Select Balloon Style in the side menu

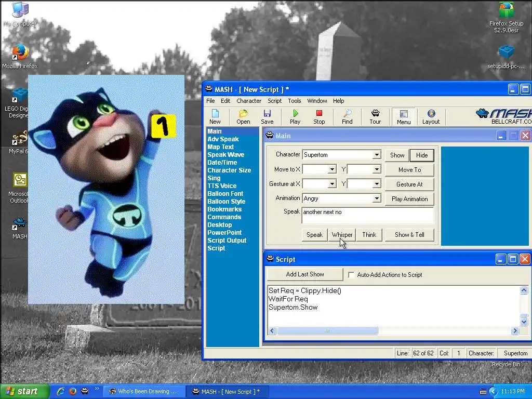(x=227, y=202)
